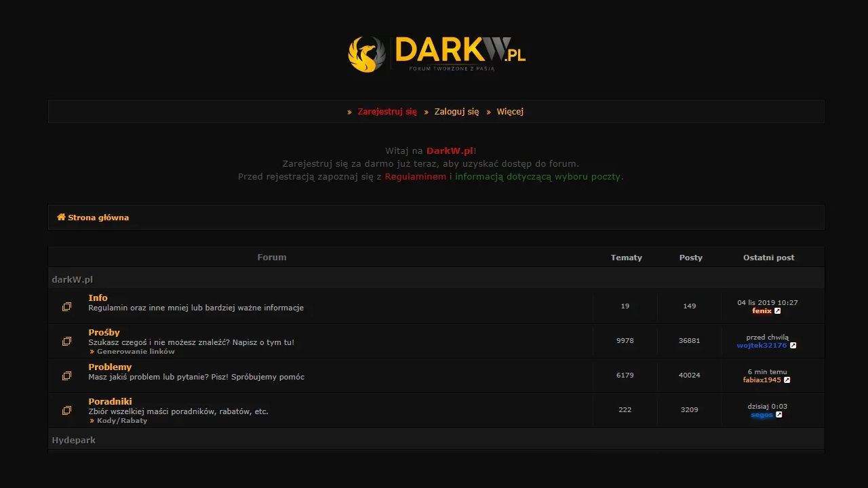Click topic count 9978 for Prośby
This screenshot has width=868, height=488.
click(x=625, y=341)
